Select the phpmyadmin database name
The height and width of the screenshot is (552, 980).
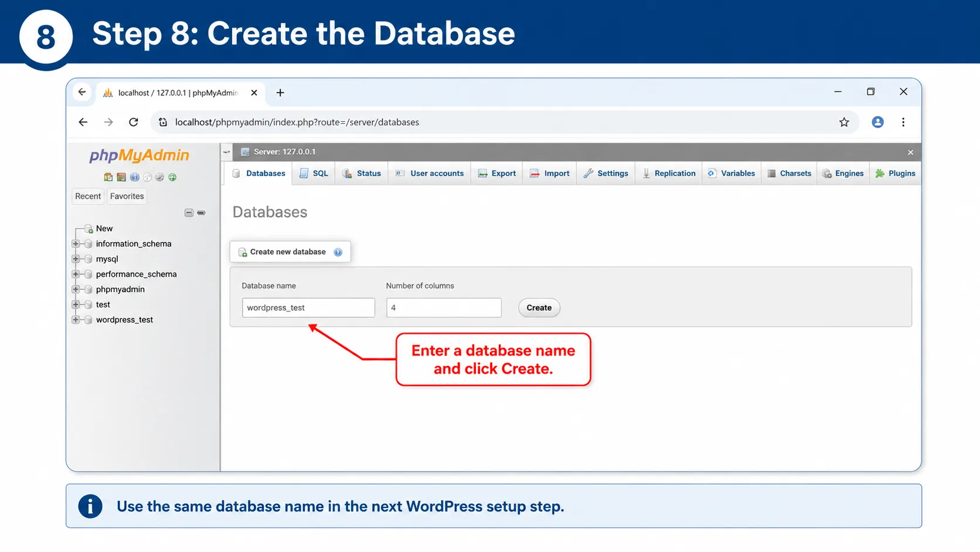[120, 290]
